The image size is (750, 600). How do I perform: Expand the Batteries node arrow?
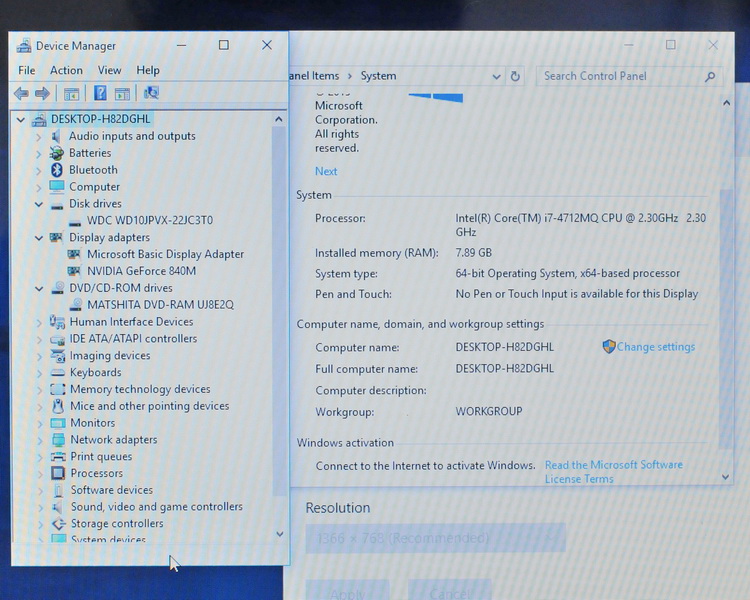tap(38, 154)
